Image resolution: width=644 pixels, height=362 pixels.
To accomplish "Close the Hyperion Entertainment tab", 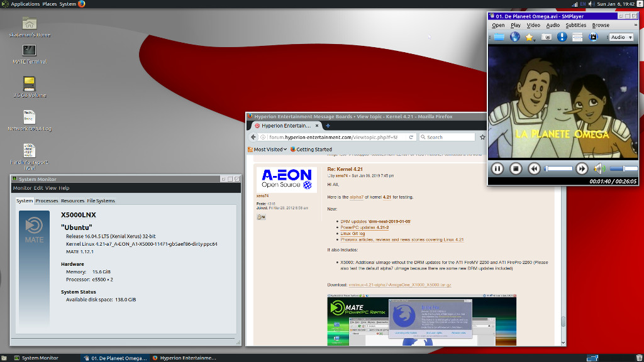I will pyautogui.click(x=317, y=126).
